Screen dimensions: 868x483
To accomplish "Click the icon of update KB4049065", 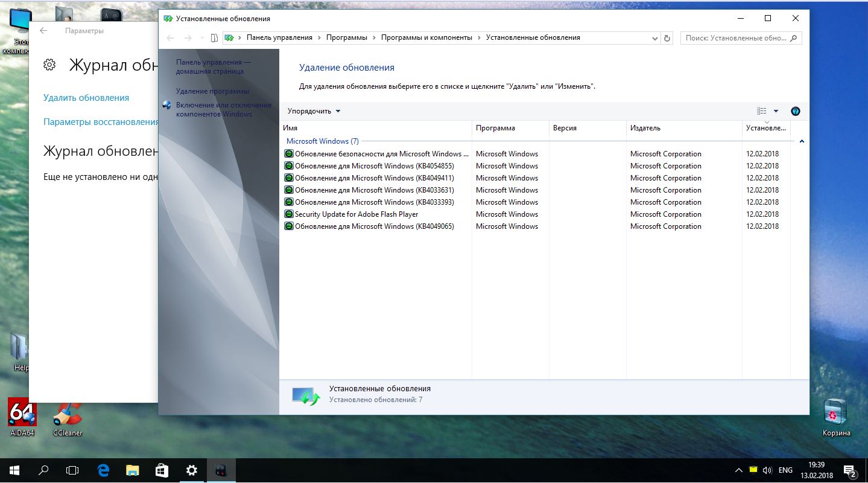I will (288, 226).
